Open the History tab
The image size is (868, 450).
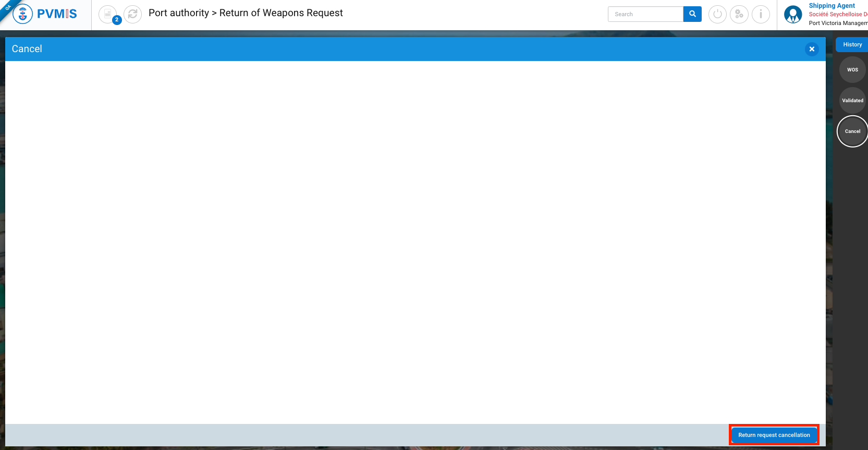point(852,45)
